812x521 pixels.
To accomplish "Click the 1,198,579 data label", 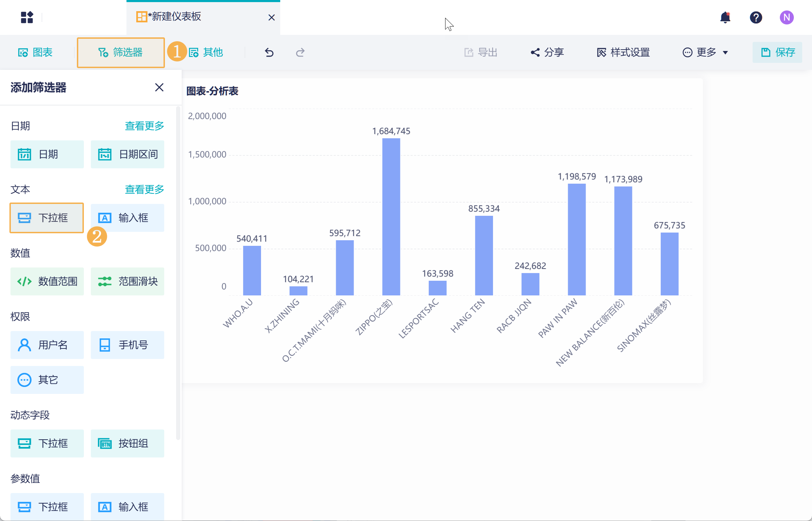I will coord(577,176).
